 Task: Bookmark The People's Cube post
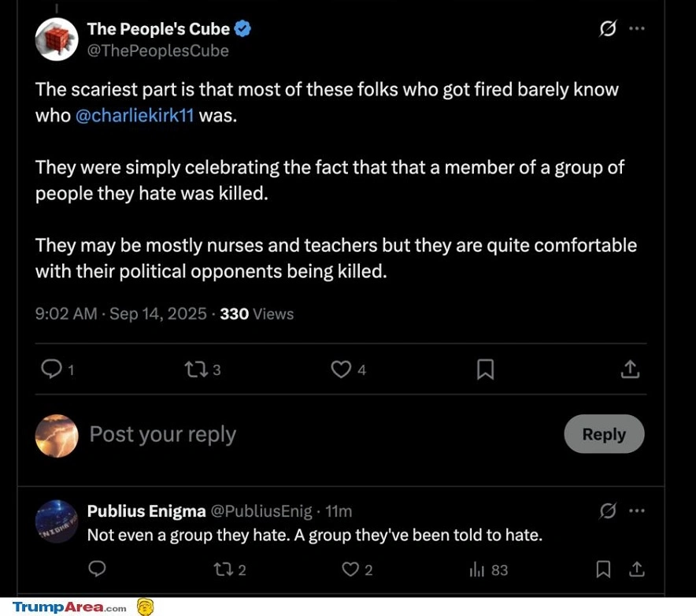click(486, 369)
